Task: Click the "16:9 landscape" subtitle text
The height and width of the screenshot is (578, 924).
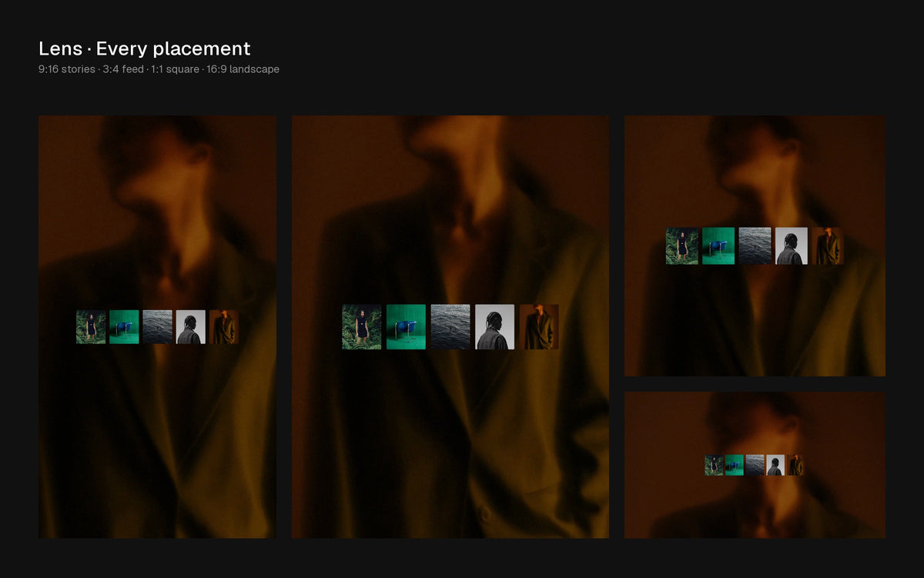Action: [x=243, y=69]
